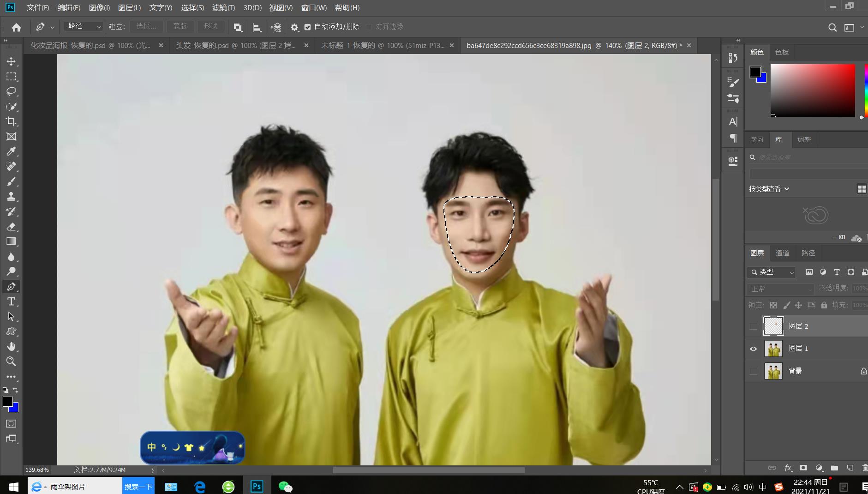This screenshot has height=494, width=868.
Task: Toggle lock transparent pixels
Action: 773,305
